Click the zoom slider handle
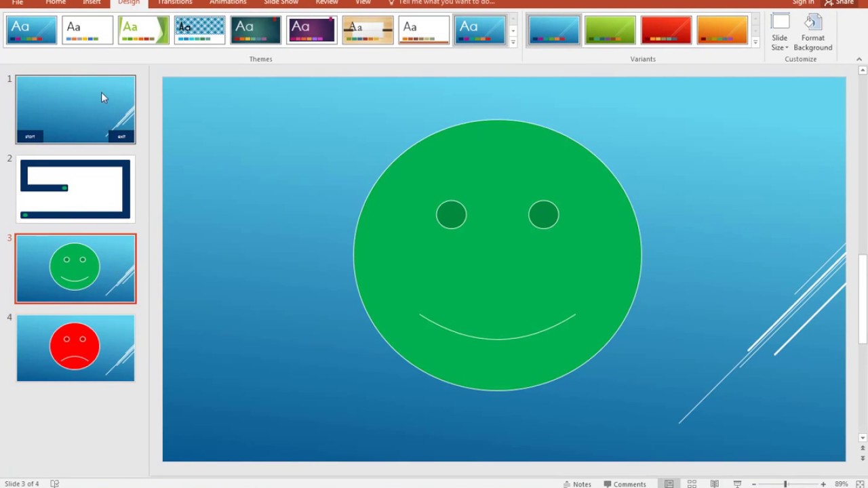868x488 pixels. coord(785,484)
